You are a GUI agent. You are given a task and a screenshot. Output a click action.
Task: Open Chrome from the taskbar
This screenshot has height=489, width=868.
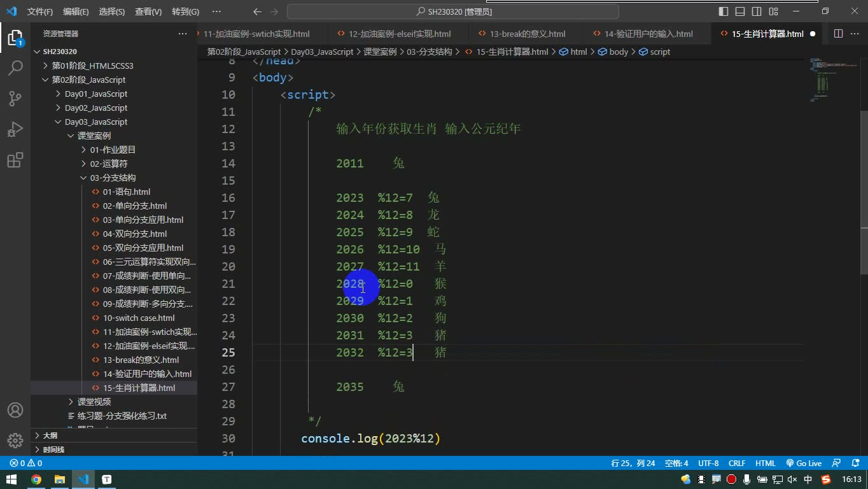(x=36, y=479)
